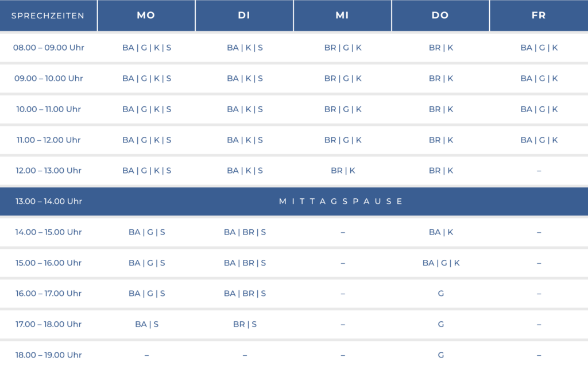The image size is (588, 369).
Task: Click Tuesday's 17.00 cell BR | S
Action: pyautogui.click(x=245, y=324)
